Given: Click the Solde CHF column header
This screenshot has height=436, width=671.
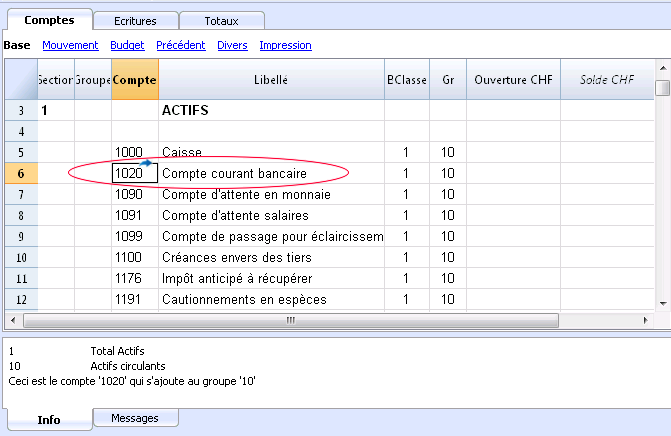Looking at the screenshot, I should point(607,80).
